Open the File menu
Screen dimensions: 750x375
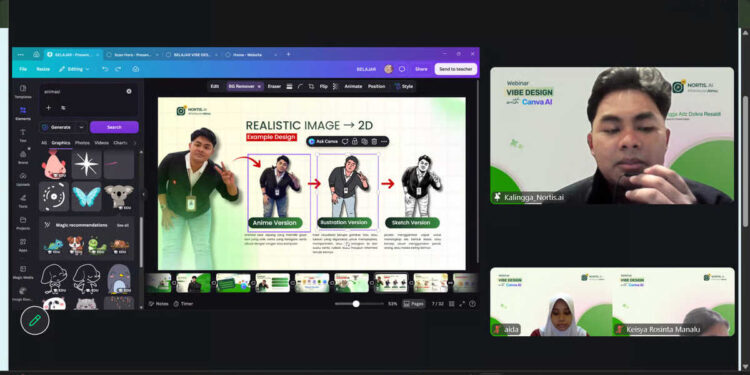coord(23,69)
